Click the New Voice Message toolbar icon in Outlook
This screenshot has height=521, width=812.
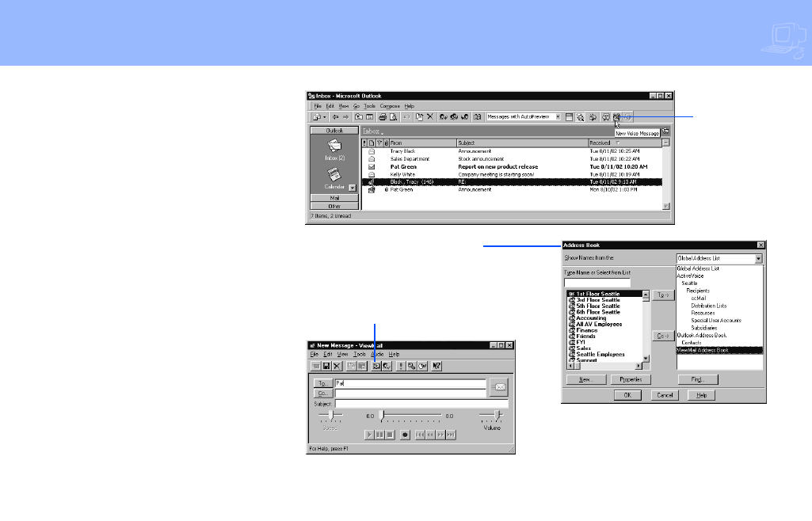tap(616, 117)
